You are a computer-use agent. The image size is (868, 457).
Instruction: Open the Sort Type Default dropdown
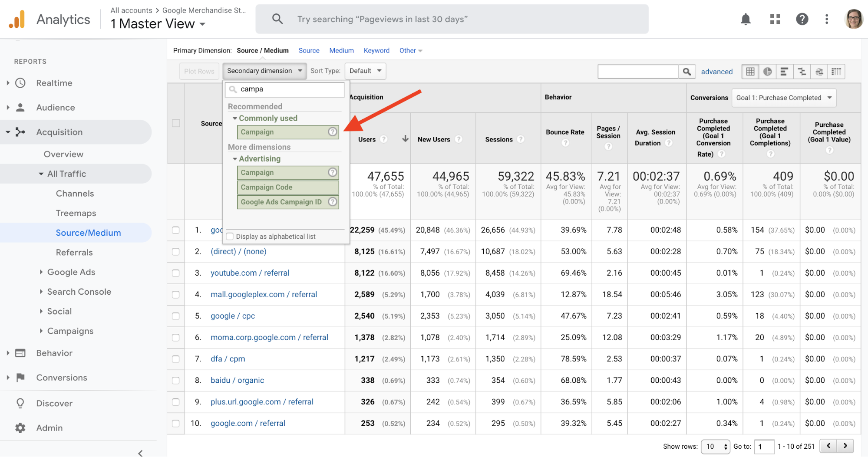click(x=365, y=71)
